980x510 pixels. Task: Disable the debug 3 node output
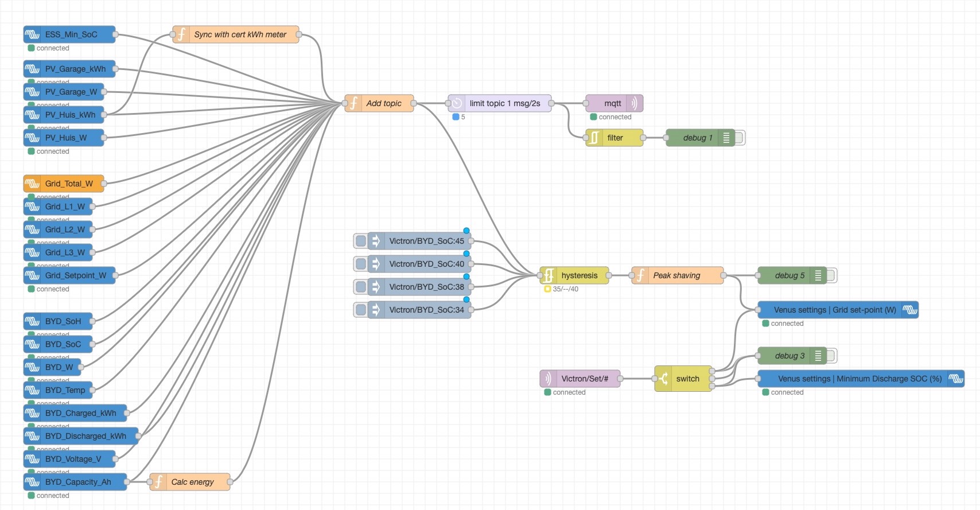(831, 356)
